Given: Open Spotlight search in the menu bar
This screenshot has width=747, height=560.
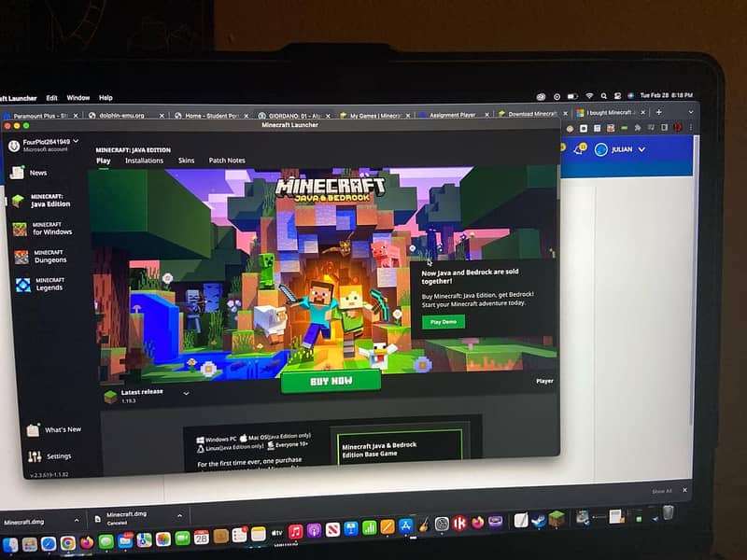Looking at the screenshot, I should pyautogui.click(x=603, y=96).
